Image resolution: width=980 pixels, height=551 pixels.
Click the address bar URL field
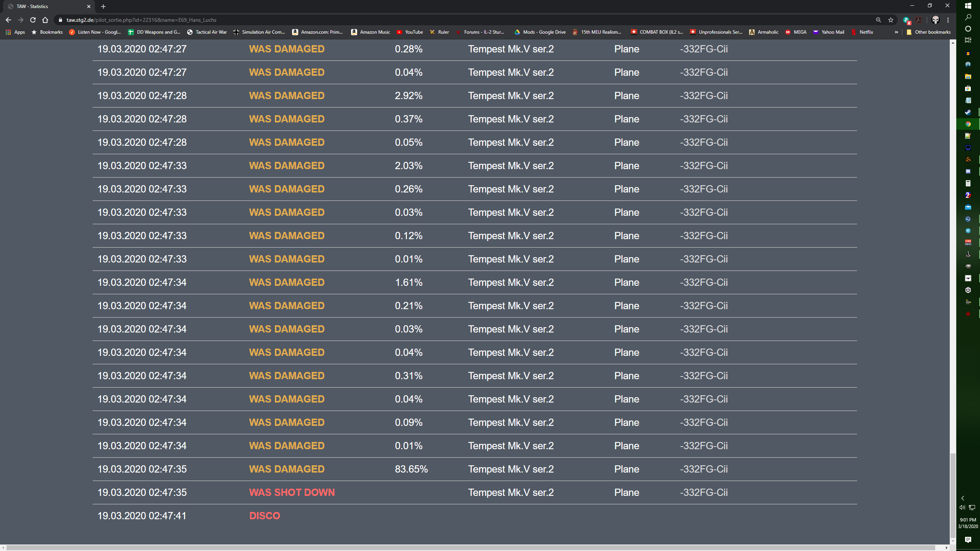point(459,20)
